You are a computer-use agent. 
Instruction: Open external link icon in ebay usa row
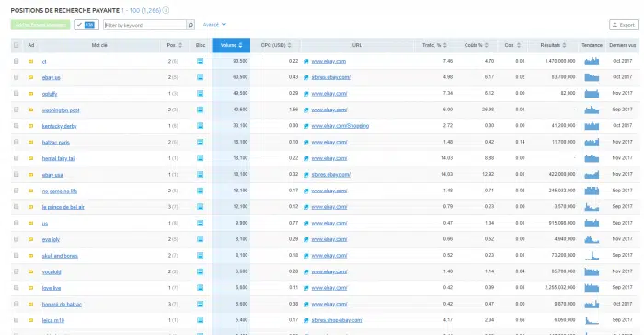pyautogui.click(x=306, y=175)
